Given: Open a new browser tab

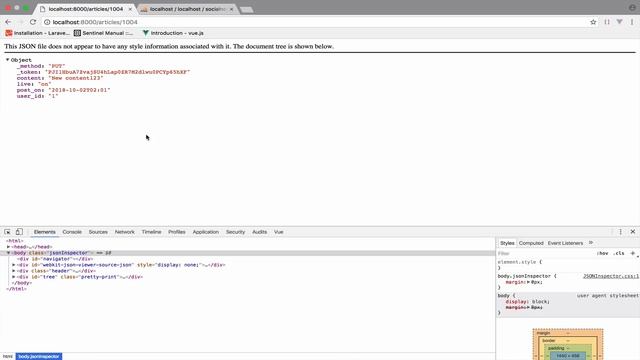Looking at the screenshot, I should click(x=247, y=9).
